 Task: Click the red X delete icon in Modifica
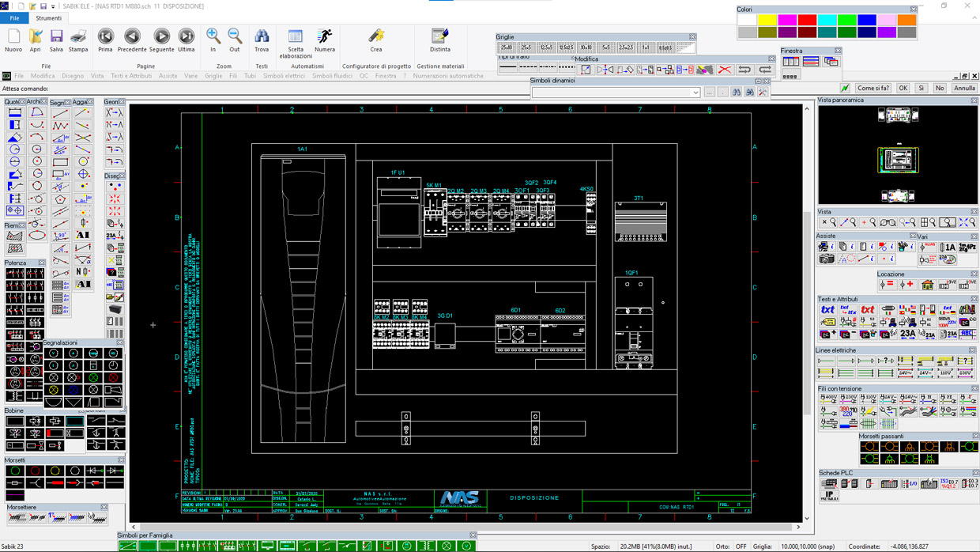tap(724, 70)
